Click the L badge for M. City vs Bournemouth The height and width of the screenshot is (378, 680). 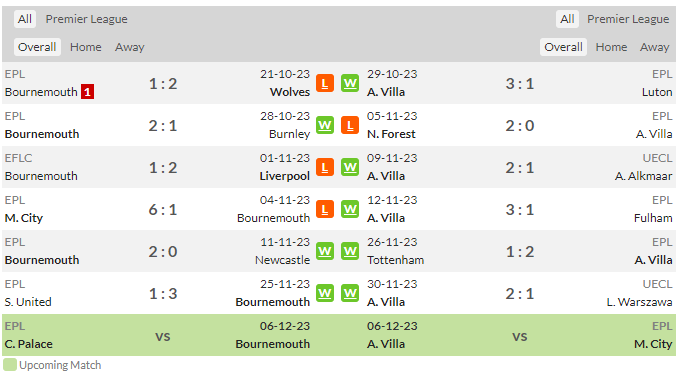(x=325, y=209)
